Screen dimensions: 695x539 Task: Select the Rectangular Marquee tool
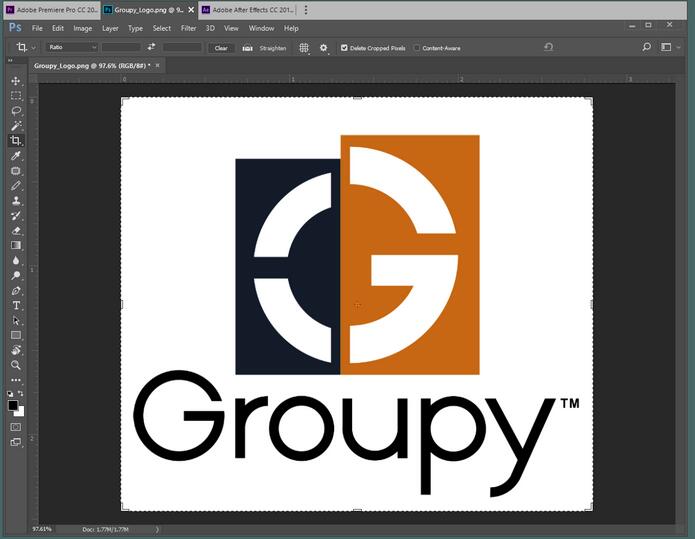[x=16, y=96]
